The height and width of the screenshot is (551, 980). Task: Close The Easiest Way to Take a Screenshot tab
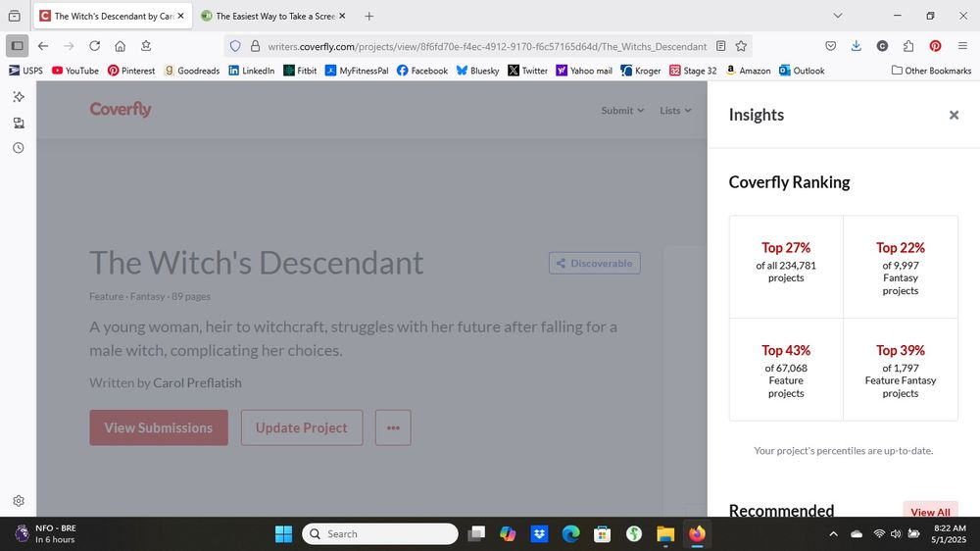342,17
